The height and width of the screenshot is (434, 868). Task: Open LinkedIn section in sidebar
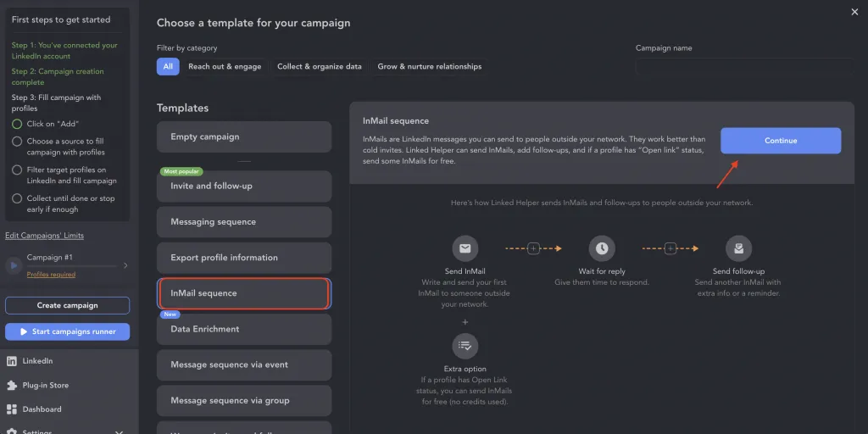37,361
